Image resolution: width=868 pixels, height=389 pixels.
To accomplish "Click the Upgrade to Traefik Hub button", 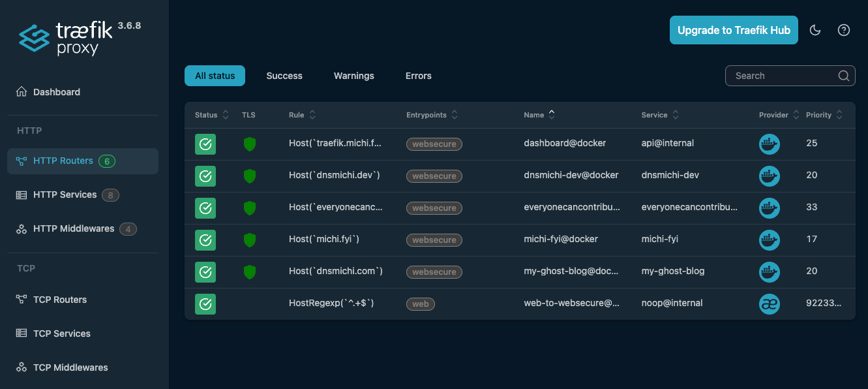I will click(734, 29).
